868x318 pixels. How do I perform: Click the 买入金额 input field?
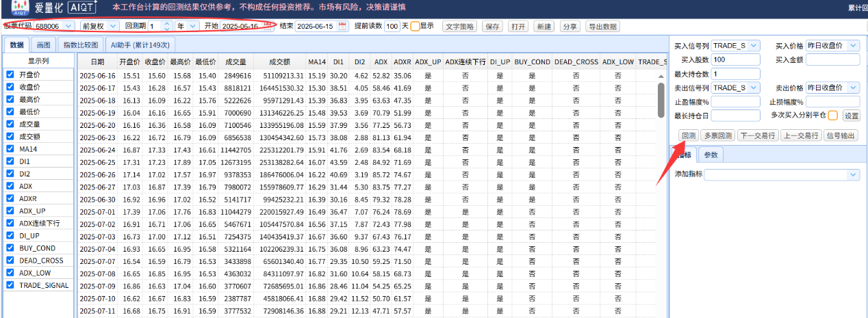click(x=832, y=59)
